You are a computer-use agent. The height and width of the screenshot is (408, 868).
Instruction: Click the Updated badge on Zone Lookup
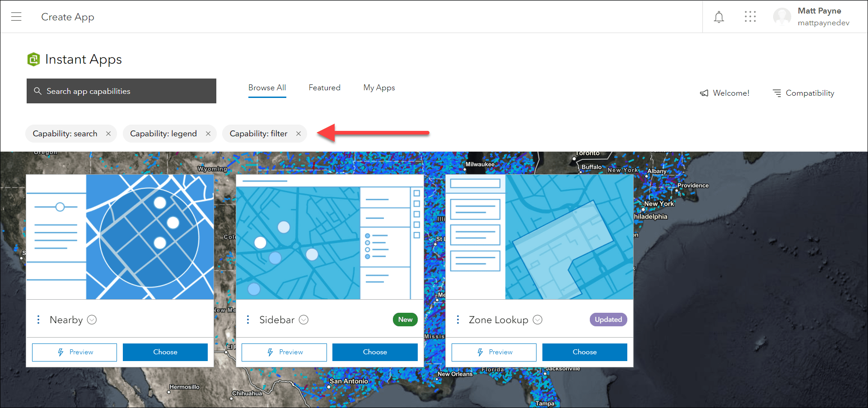click(x=608, y=320)
